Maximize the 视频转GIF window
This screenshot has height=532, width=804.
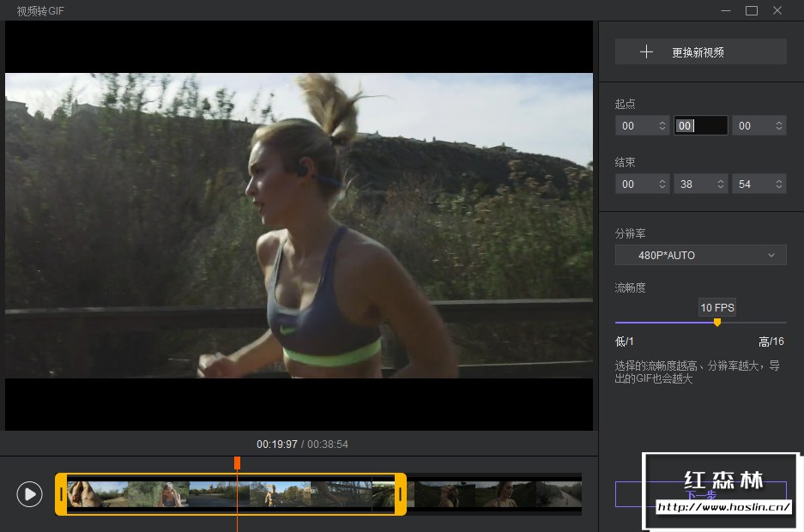[x=752, y=11]
